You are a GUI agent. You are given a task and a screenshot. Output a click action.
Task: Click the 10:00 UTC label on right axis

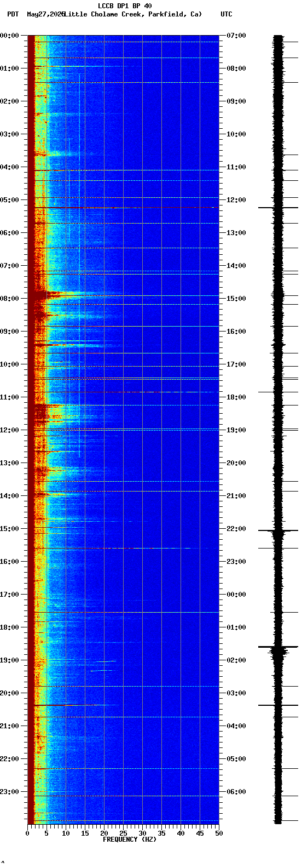pos(236,134)
